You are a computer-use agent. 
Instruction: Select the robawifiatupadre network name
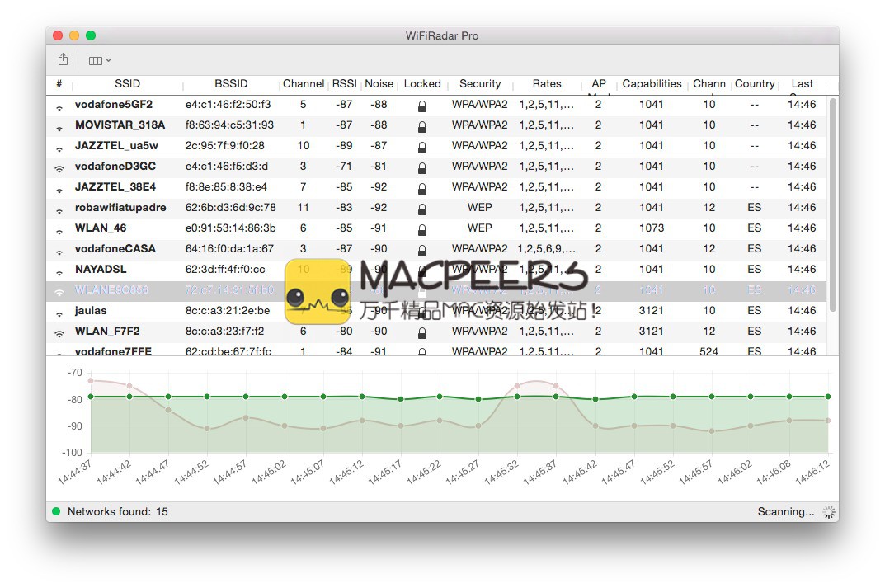[x=120, y=207]
